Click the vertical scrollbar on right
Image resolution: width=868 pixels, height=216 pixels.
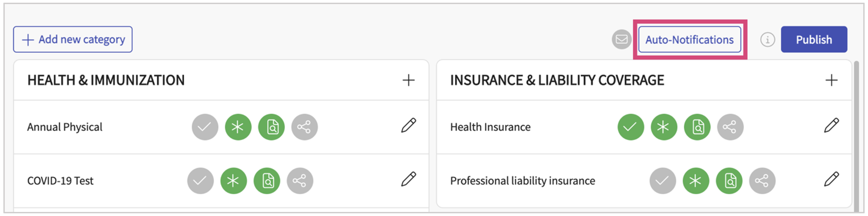tap(856, 135)
